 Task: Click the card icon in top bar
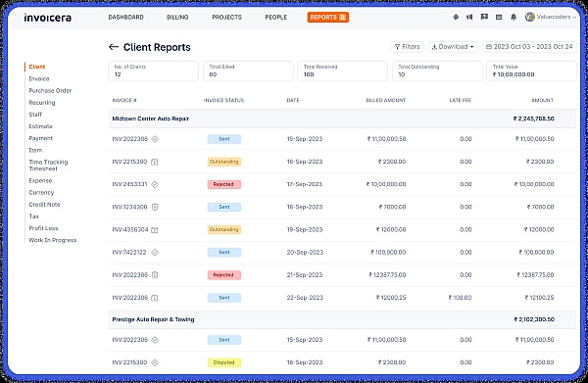pos(499,18)
